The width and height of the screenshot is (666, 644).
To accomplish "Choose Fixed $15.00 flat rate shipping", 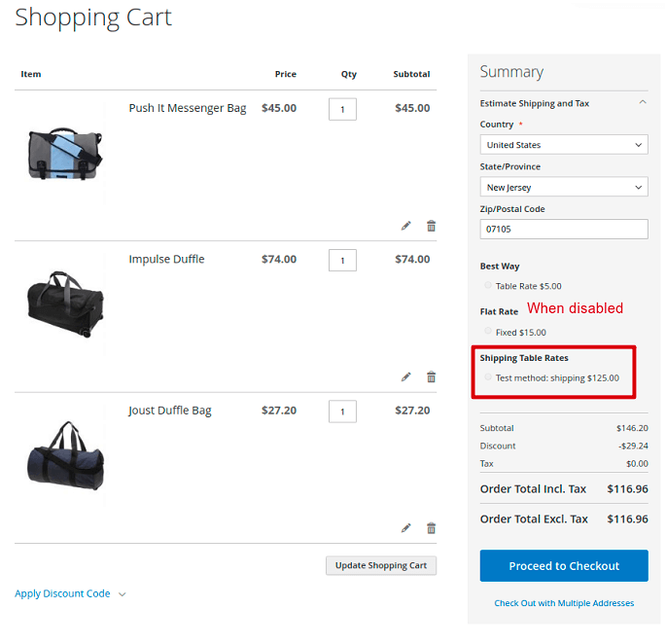I will click(x=488, y=332).
